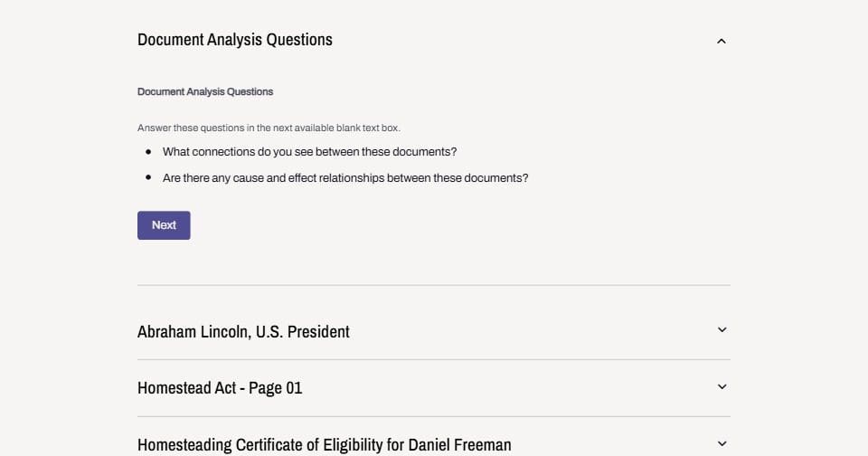Click the divider between Abraham Lincoln and Homestead Act
This screenshot has height=456, width=868.
(434, 359)
